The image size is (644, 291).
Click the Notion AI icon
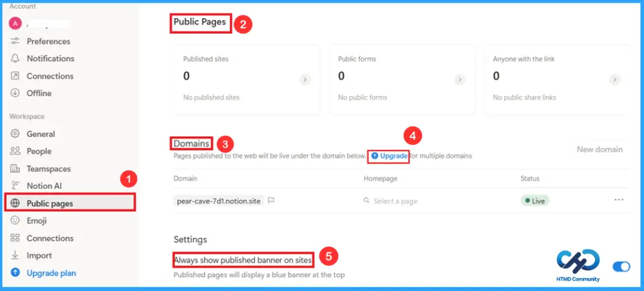coord(15,186)
